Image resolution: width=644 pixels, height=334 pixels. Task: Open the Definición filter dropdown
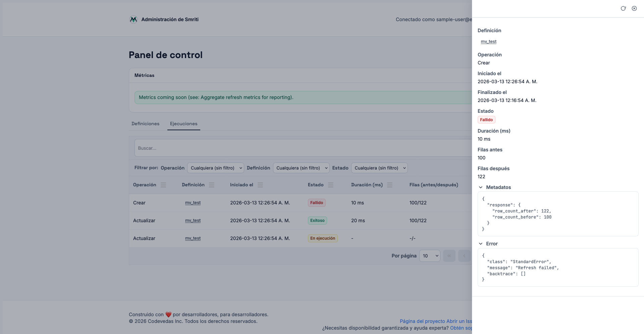pos(301,168)
